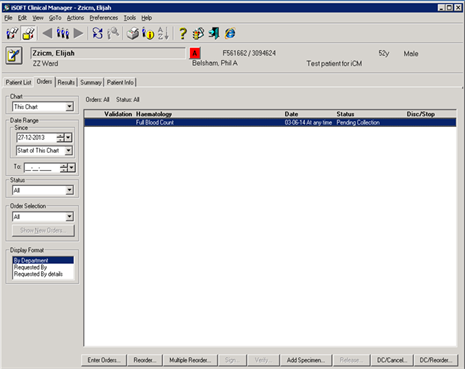
Task: Refresh the screen using blue arrows icon
Action: coord(98,33)
